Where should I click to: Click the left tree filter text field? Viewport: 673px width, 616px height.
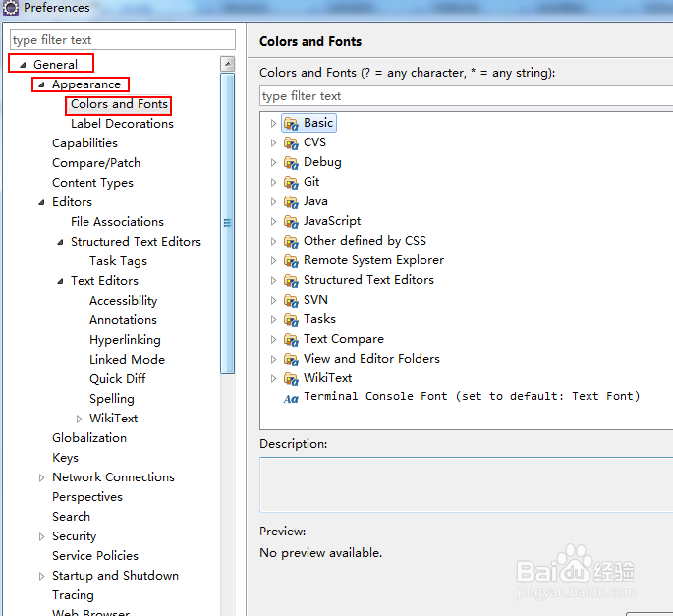[123, 40]
